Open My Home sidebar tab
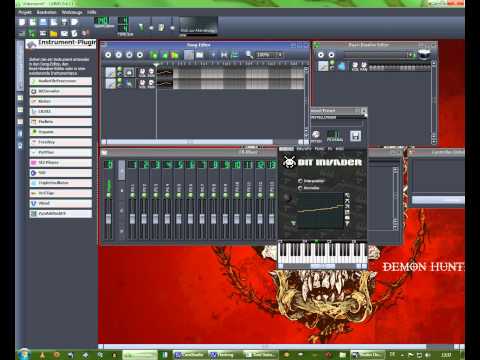Image resolution: width=480 pixels, height=360 pixels. [x=20, y=133]
